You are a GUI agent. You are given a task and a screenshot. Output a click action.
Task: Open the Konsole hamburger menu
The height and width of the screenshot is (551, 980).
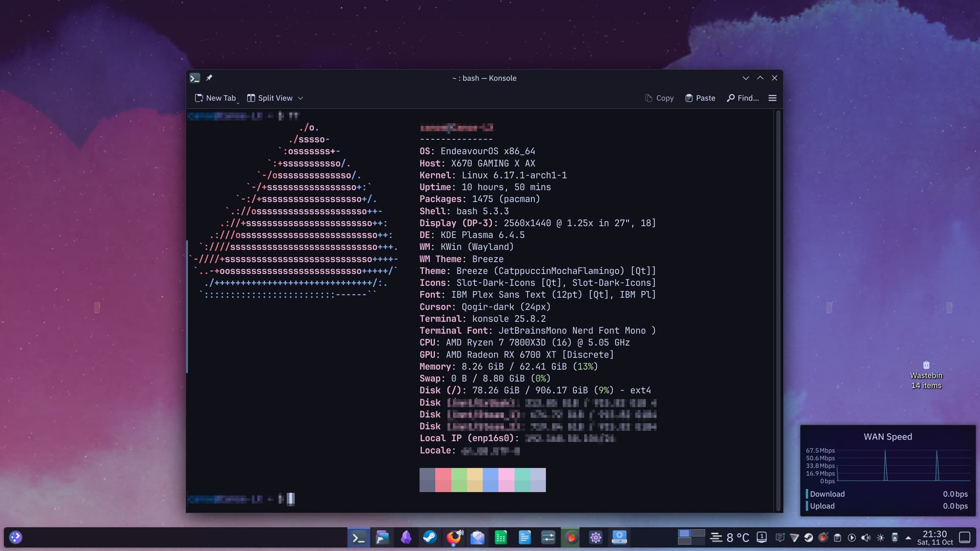click(x=772, y=98)
